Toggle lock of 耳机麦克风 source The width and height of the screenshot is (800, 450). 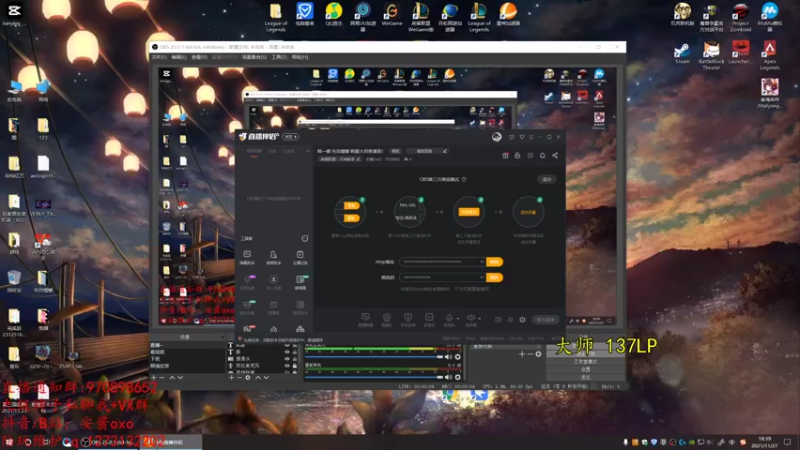(294, 365)
